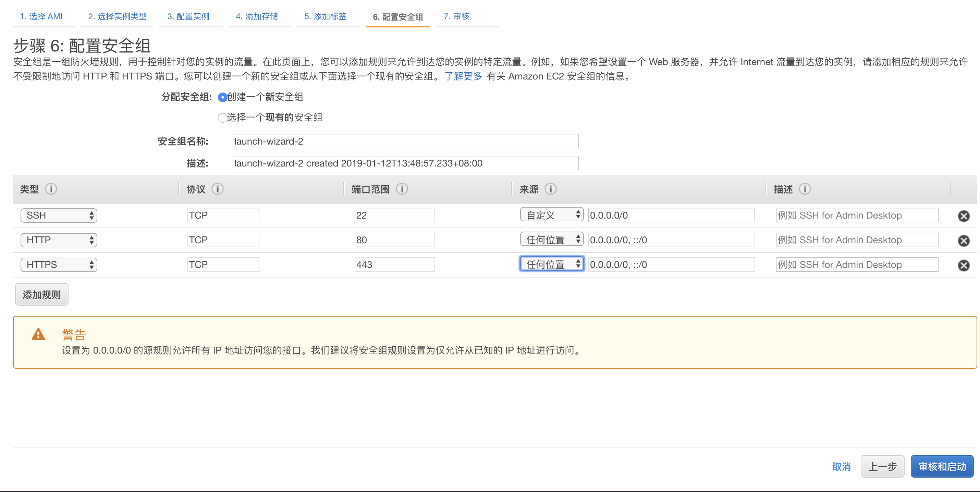
Task: Click info icon next to 协议 header
Action: point(217,189)
